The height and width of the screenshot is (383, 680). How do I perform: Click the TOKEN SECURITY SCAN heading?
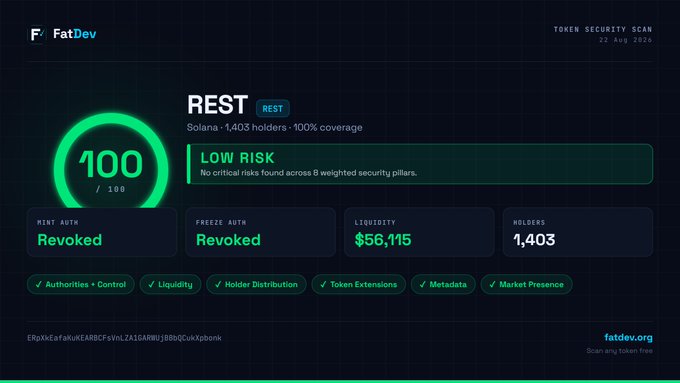coord(603,29)
